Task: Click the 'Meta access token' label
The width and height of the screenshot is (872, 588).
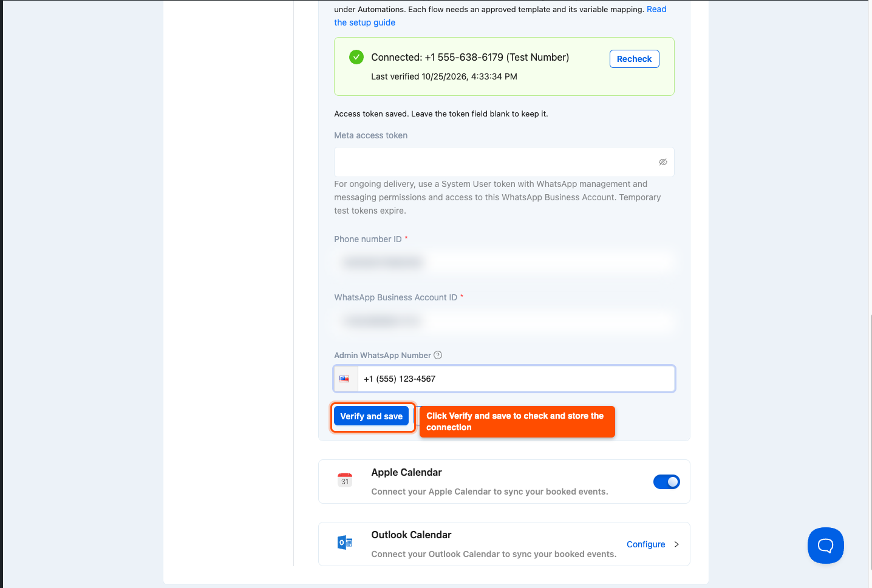Action: tap(370, 135)
